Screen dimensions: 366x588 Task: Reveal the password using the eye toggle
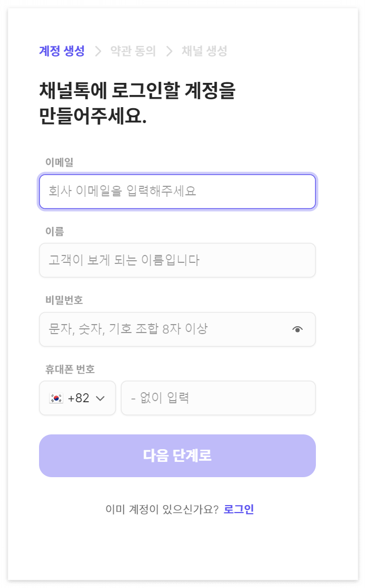(x=298, y=329)
